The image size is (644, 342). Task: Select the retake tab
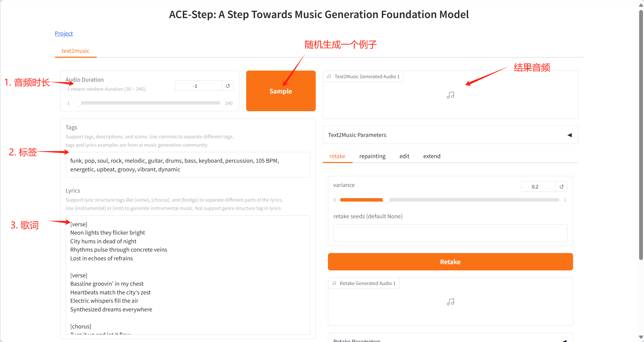(337, 156)
